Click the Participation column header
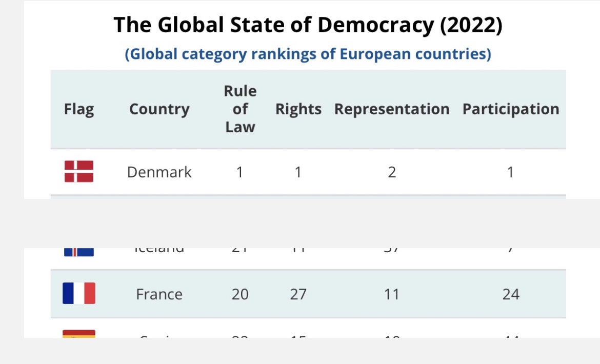 coord(511,109)
